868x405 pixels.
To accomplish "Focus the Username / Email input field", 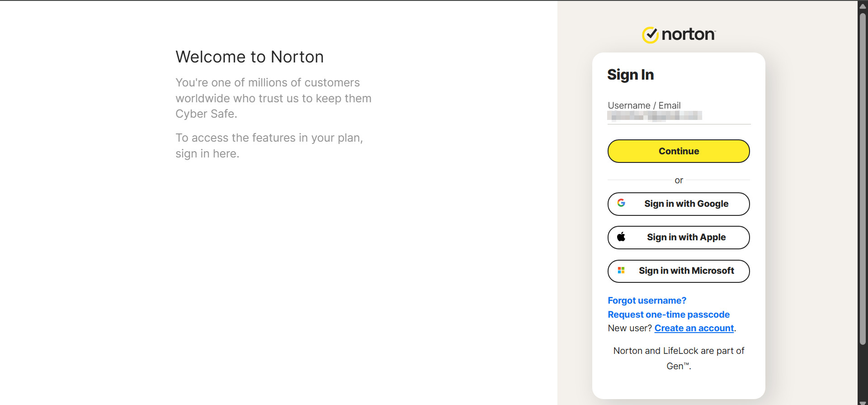I will [x=679, y=116].
